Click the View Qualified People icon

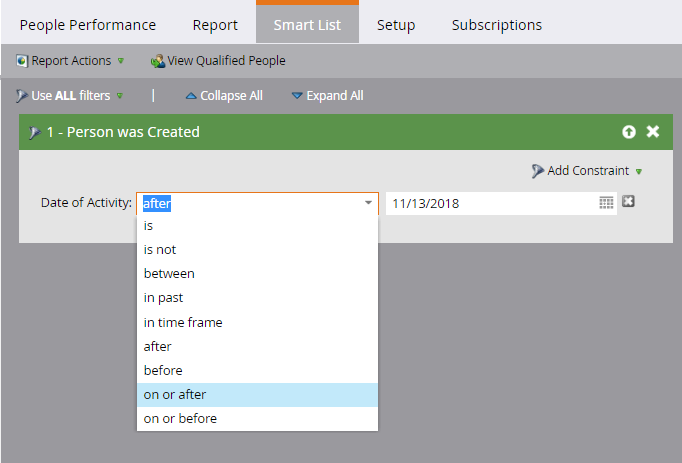pos(158,61)
